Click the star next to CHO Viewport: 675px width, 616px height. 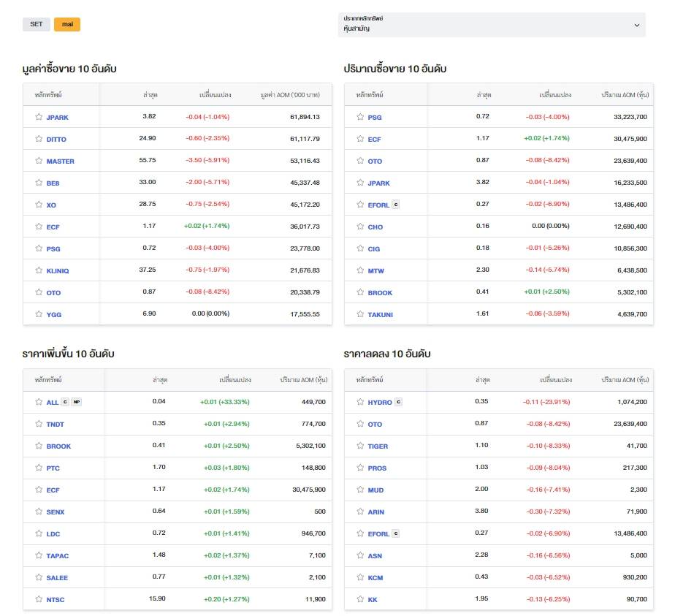360,227
